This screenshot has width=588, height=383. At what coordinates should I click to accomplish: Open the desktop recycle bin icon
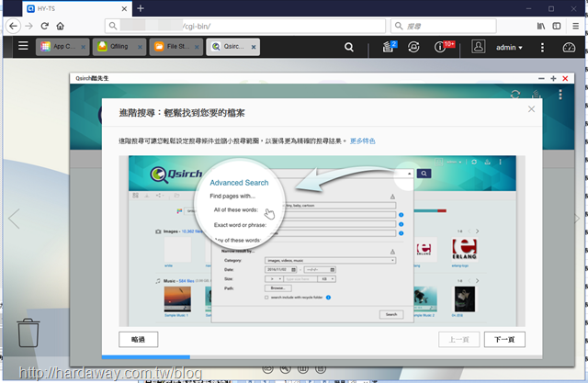point(28,332)
